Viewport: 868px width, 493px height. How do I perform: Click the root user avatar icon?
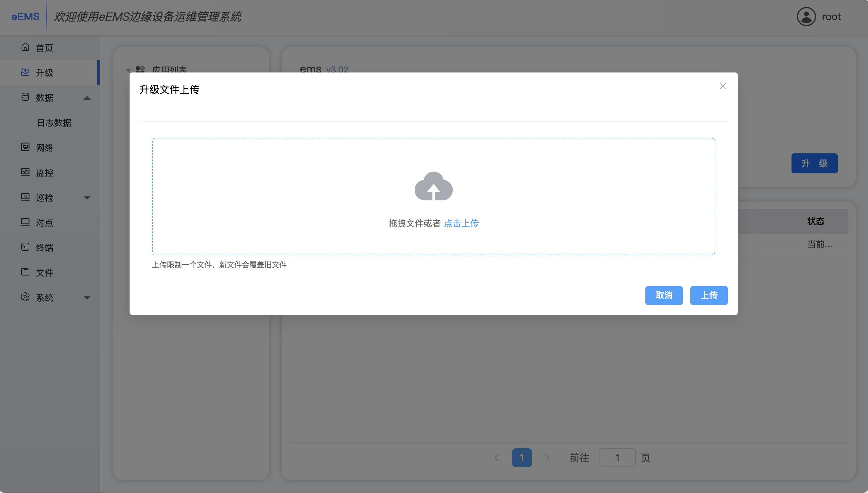[x=806, y=17]
